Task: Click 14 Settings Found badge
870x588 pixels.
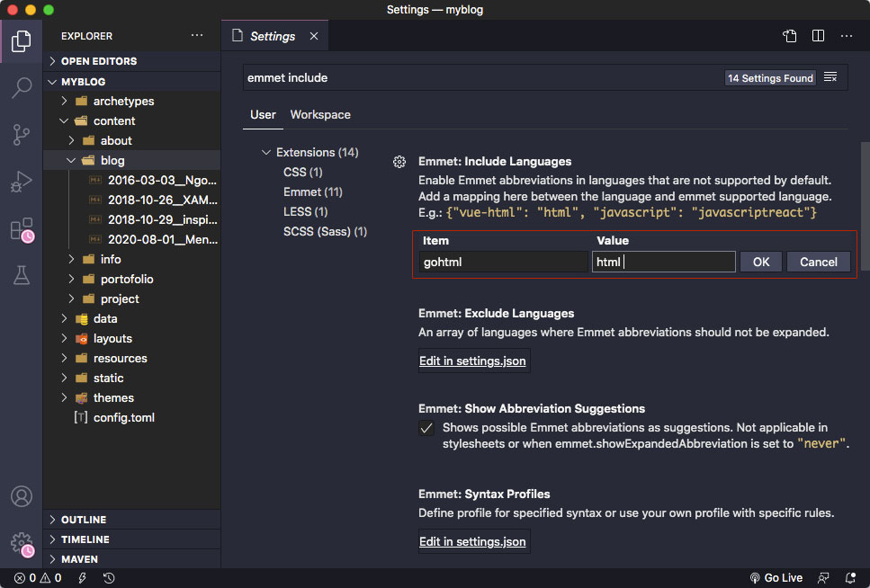Action: [x=770, y=78]
